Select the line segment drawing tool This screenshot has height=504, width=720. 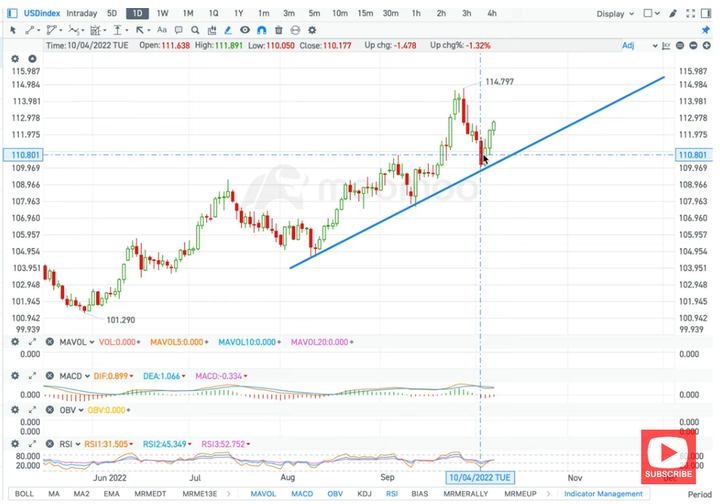30,30
